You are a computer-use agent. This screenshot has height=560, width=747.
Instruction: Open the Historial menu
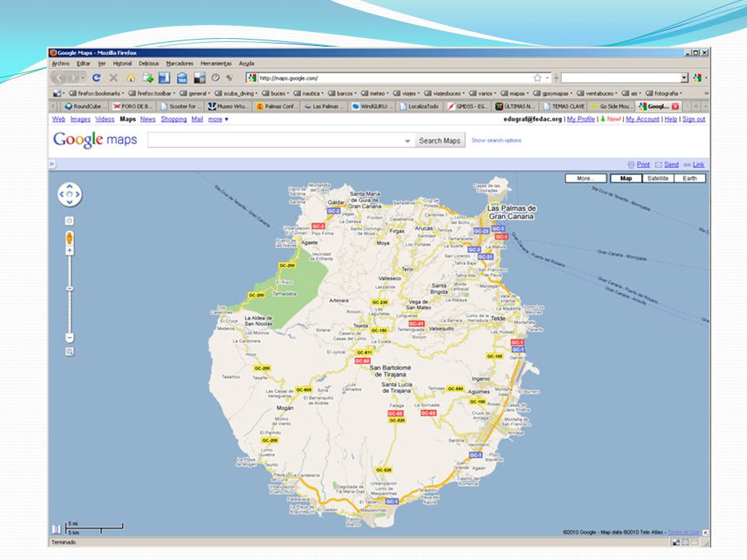(122, 63)
